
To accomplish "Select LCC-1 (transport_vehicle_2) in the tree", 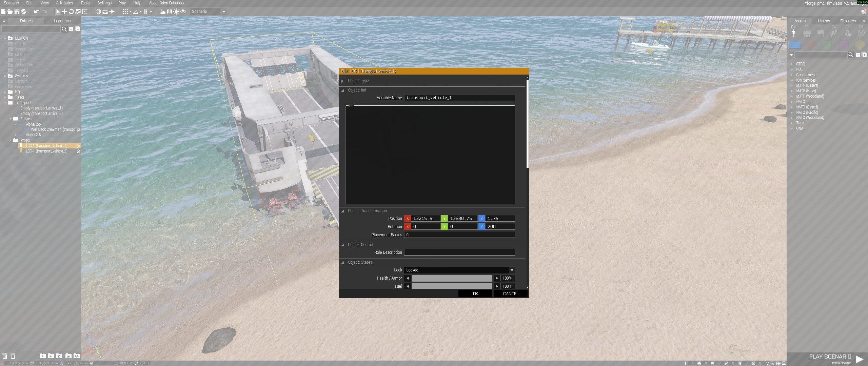I will point(46,151).
